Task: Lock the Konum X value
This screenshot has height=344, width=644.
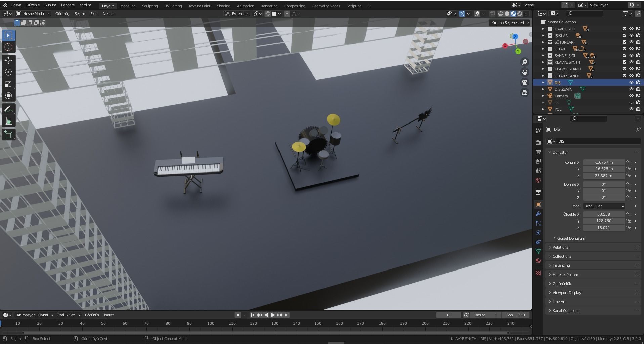Action: coord(628,162)
